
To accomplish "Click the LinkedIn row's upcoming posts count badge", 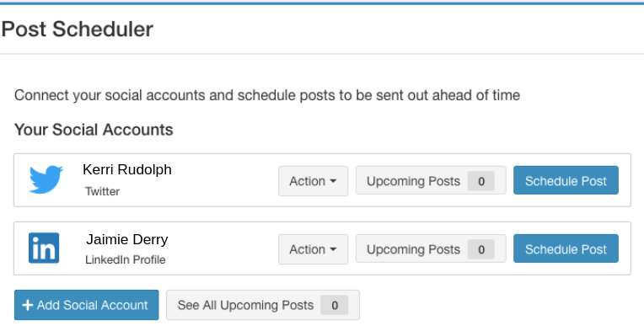I will tap(481, 249).
